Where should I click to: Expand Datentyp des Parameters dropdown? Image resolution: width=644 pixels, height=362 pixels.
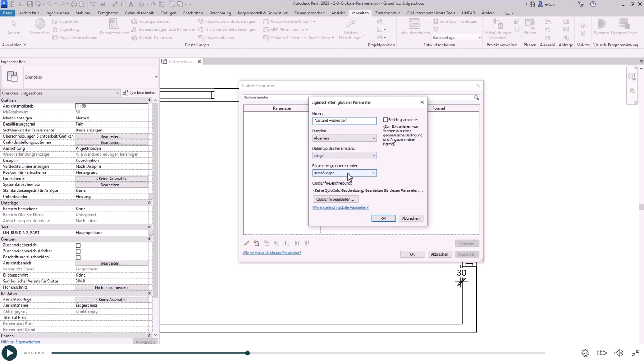pyautogui.click(x=344, y=156)
